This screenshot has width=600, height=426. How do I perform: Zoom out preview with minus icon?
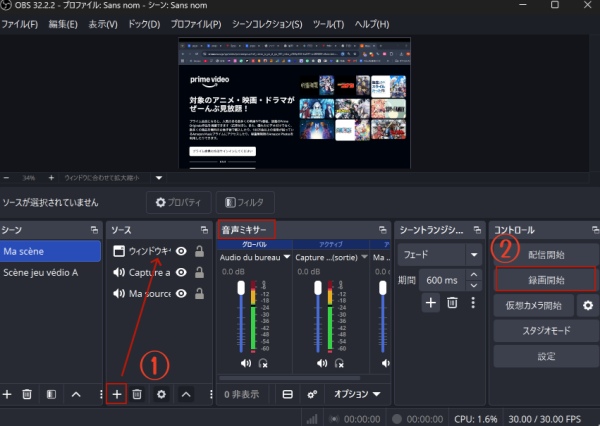6,178
